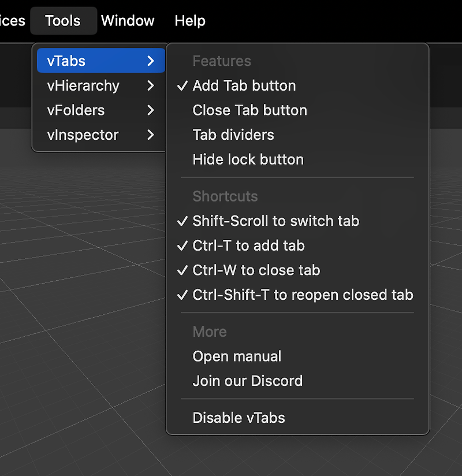462x476 pixels.
Task: Expand the vHierarchy submenu arrow
Action: pyautogui.click(x=151, y=85)
